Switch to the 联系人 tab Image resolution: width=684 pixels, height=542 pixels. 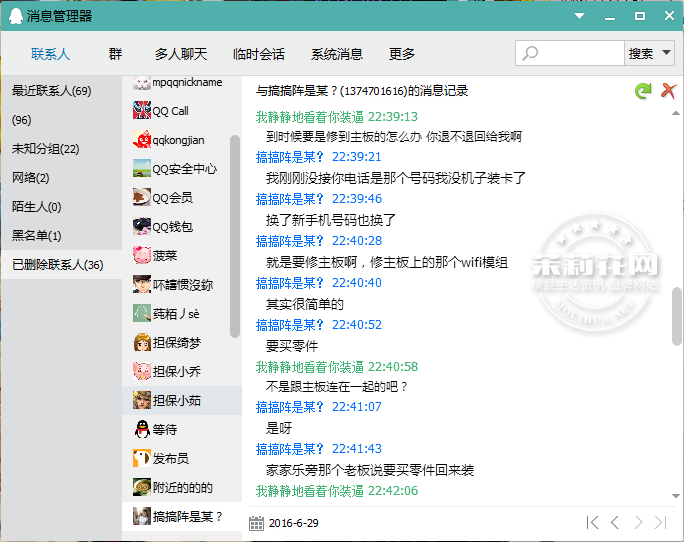(x=50, y=54)
